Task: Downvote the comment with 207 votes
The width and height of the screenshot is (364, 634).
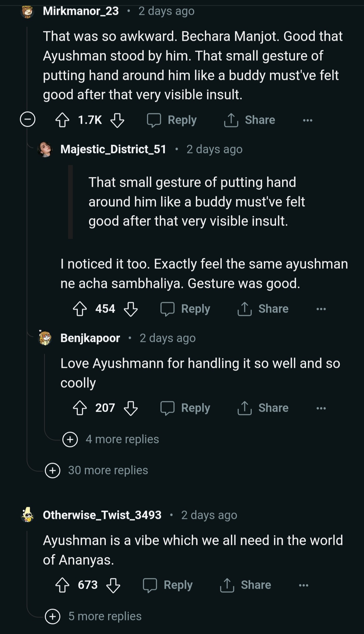Action: pos(131,408)
